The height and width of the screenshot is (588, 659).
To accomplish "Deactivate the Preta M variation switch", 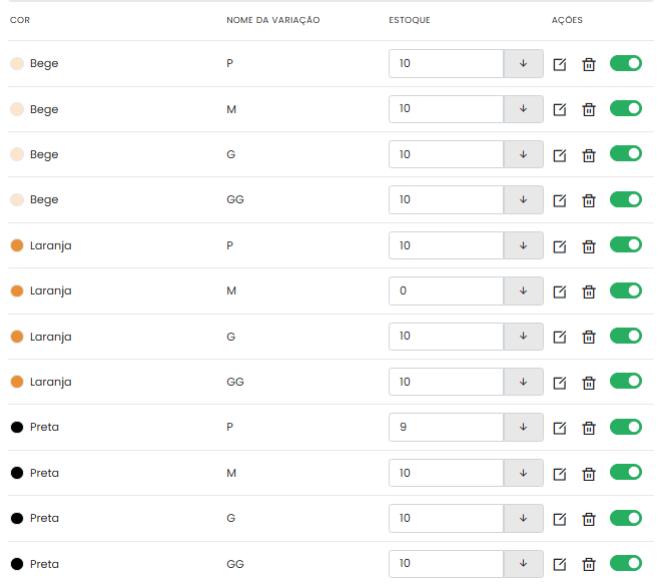I will click(x=625, y=472).
